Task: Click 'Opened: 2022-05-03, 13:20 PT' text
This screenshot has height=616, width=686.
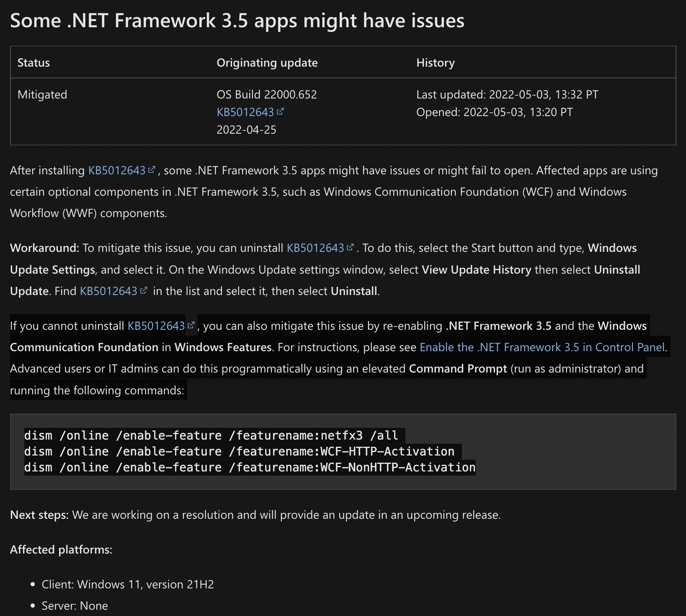Action: click(494, 112)
